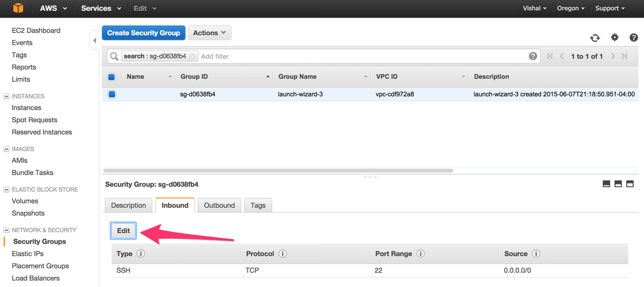Collapse the left navigation sidebar

coord(94,40)
